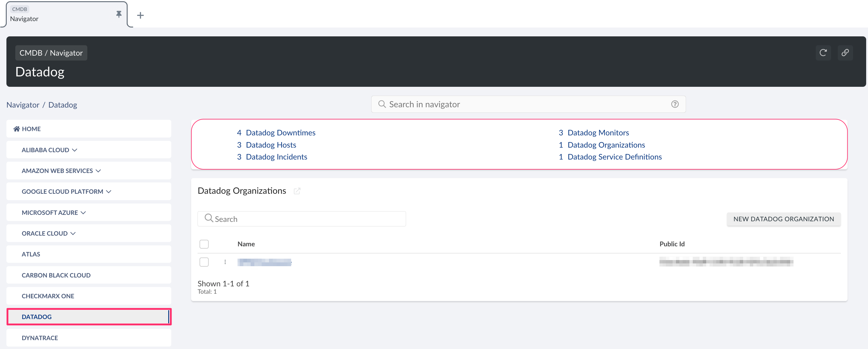Open Datadog Organizations in new window icon
This screenshot has height=349, width=868.
click(297, 191)
